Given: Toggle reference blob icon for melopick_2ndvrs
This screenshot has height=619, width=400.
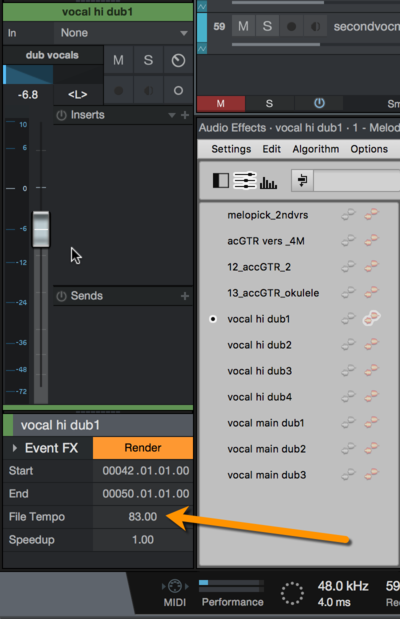Looking at the screenshot, I should click(348, 215).
